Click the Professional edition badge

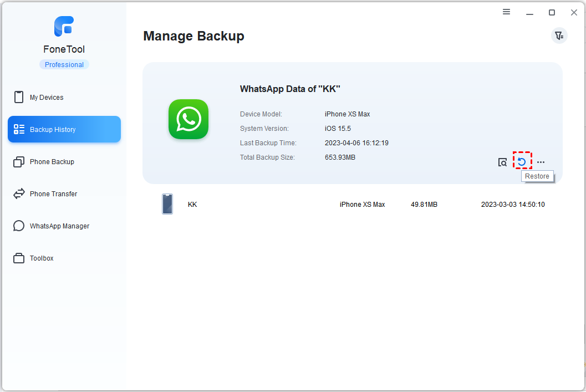coord(64,65)
